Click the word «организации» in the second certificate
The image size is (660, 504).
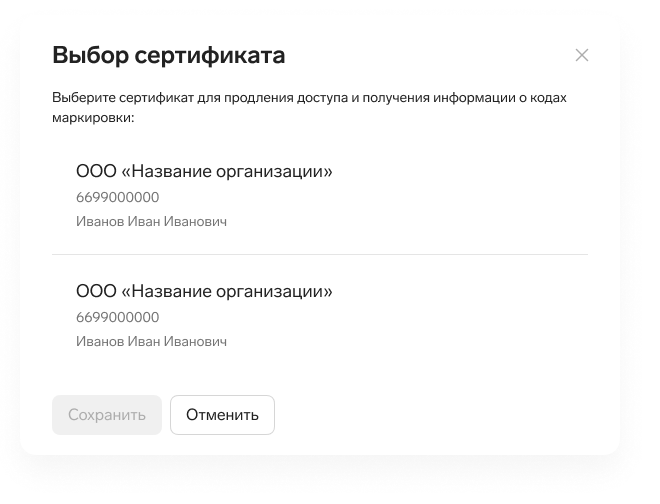click(274, 292)
